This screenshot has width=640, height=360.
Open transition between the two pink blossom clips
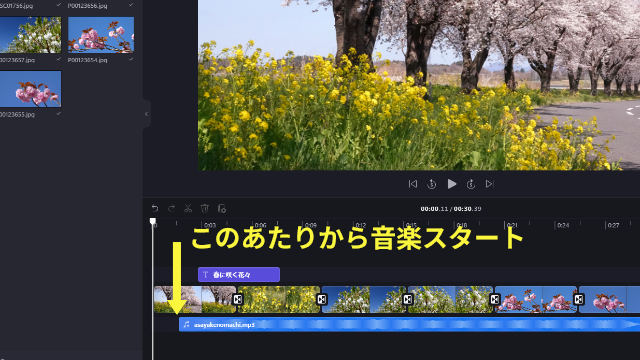(578, 300)
